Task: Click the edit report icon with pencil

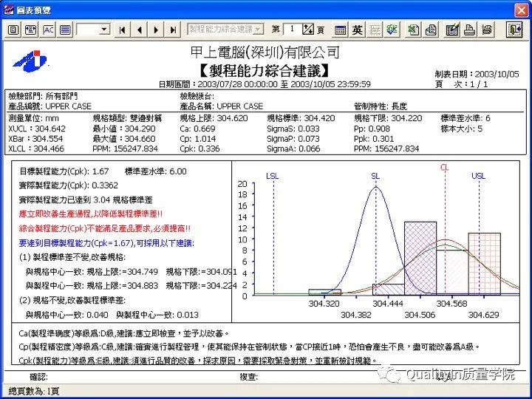Action: tap(452, 30)
